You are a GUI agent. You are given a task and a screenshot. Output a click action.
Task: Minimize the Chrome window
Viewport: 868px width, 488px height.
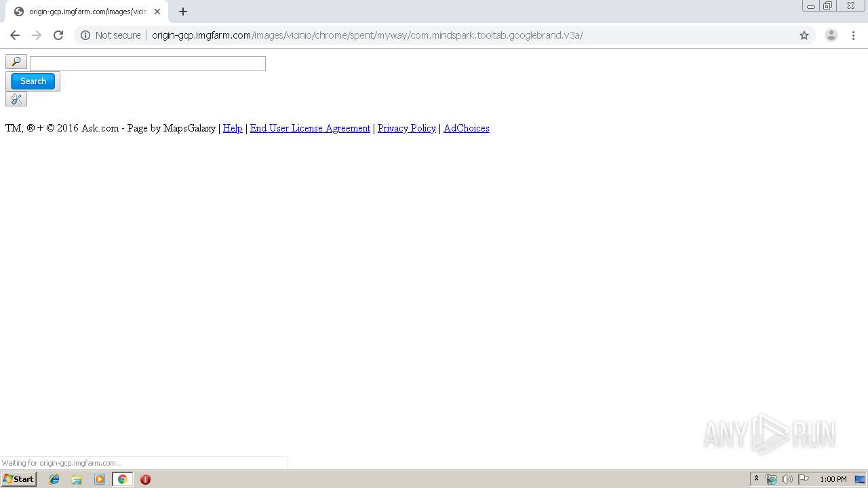coord(811,6)
